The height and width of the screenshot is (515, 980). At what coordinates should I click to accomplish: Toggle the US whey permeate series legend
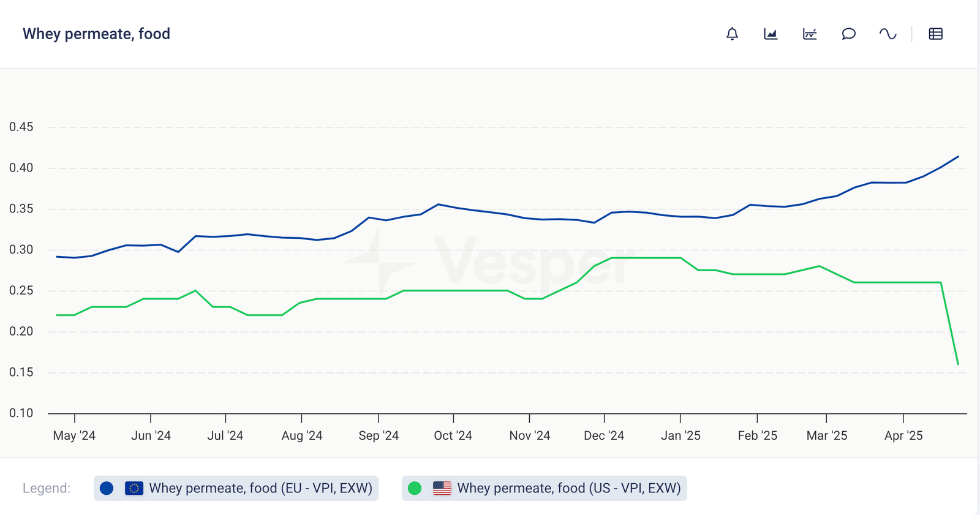pos(568,488)
